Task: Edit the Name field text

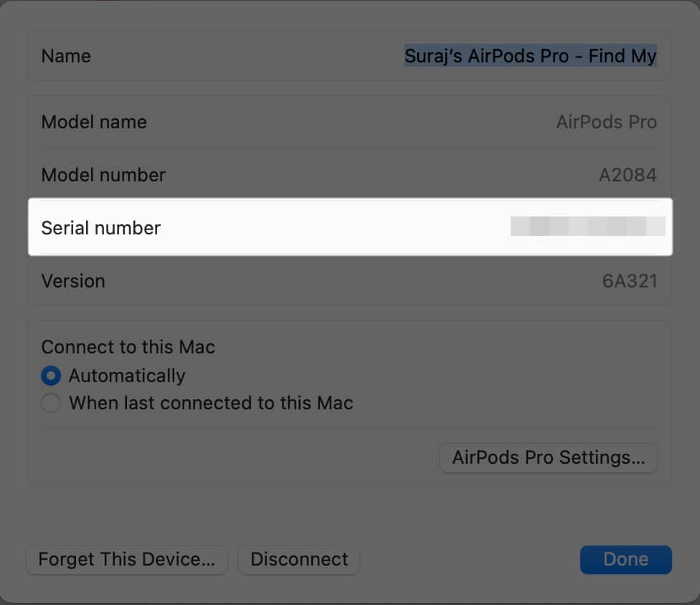Action: coord(530,56)
